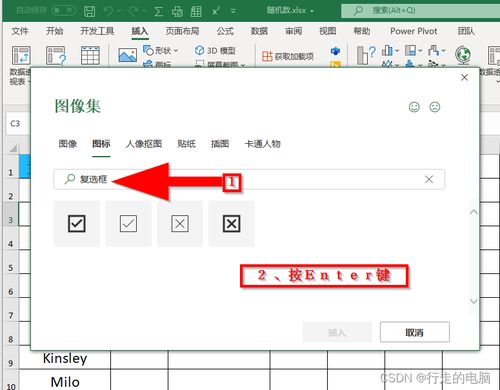500x390 pixels.
Task: Click the Recommended Charts icon
Action: (x=366, y=55)
